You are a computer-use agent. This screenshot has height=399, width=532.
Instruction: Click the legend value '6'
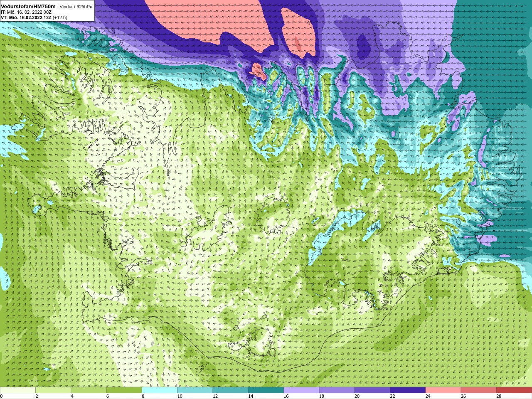(x=108, y=396)
